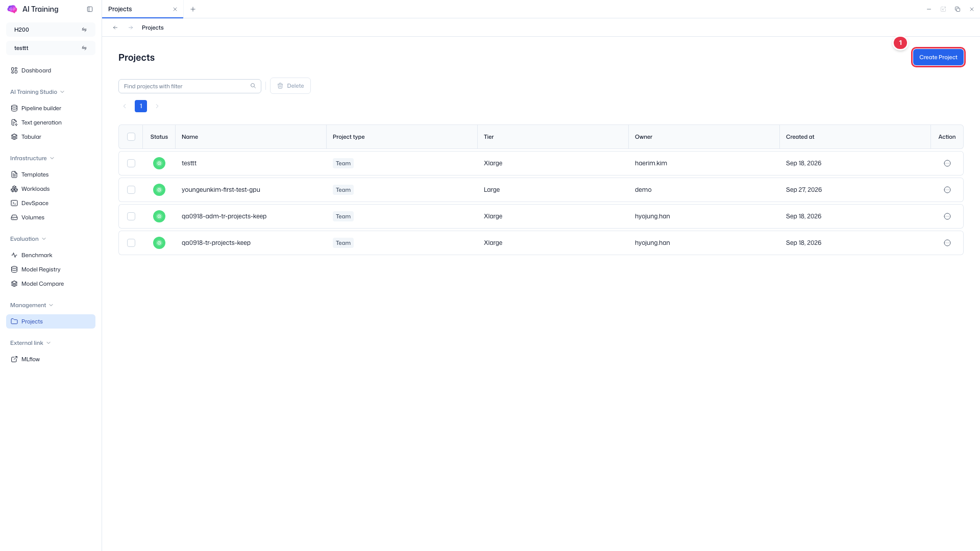Open Pipeline builder
Screen dimensions: 980x551
point(51,108)
